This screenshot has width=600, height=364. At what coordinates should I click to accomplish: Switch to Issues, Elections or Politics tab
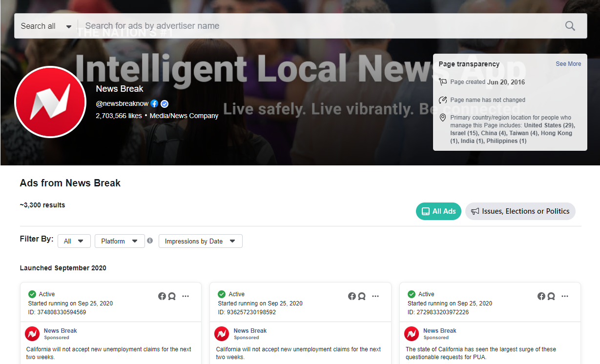coord(520,211)
